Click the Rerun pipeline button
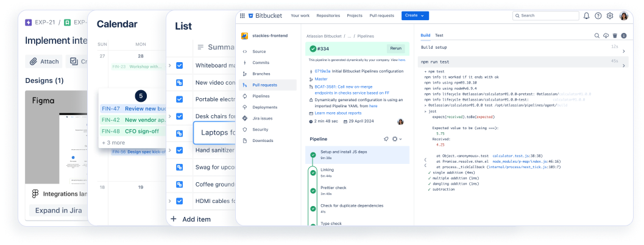Screen dimensions: 644x245 [x=395, y=48]
